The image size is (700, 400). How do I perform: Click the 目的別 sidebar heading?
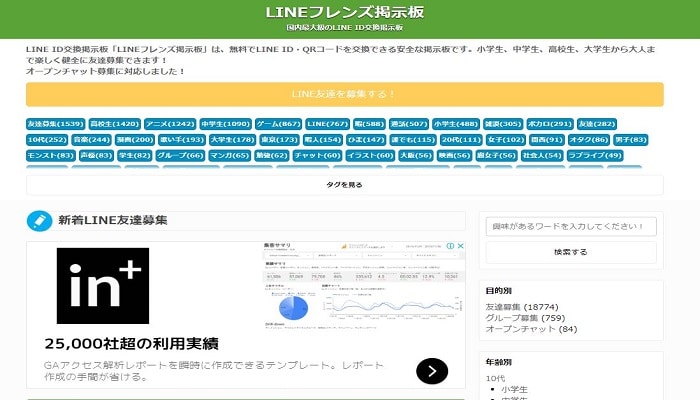click(499, 291)
